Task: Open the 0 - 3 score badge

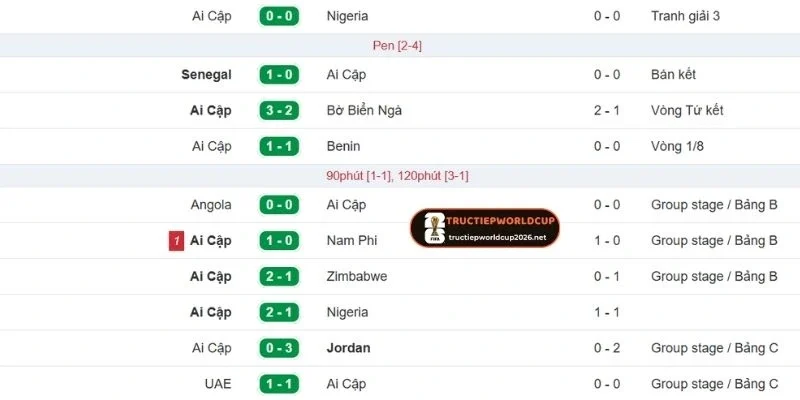Action: pyautogui.click(x=279, y=348)
